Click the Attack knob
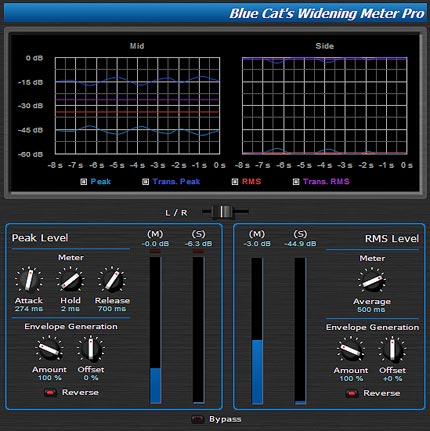 29,280
